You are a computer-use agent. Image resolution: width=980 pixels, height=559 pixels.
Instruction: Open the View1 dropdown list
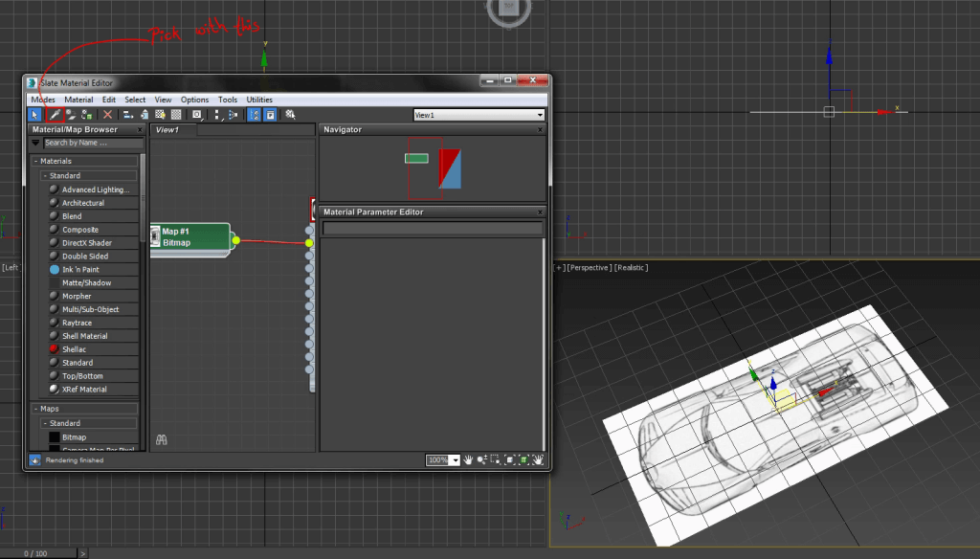[x=540, y=115]
